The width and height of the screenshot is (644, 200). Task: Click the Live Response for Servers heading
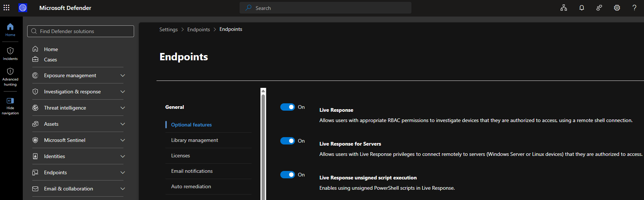click(350, 144)
